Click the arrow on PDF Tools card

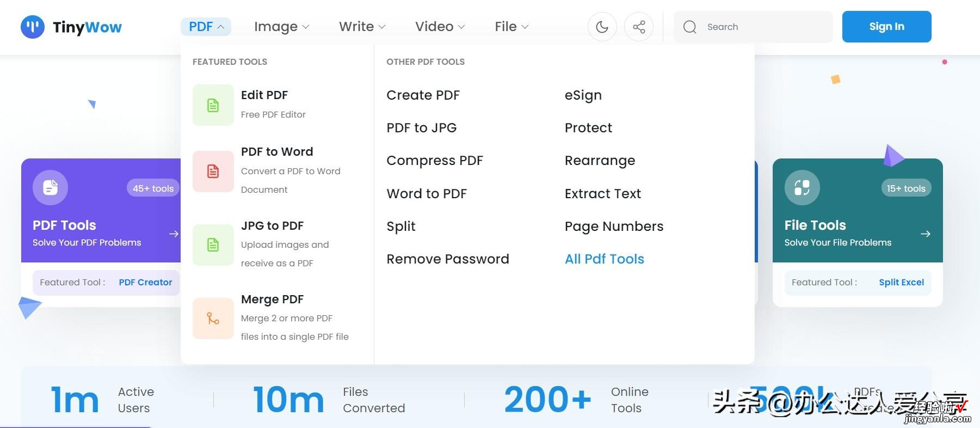point(174,234)
